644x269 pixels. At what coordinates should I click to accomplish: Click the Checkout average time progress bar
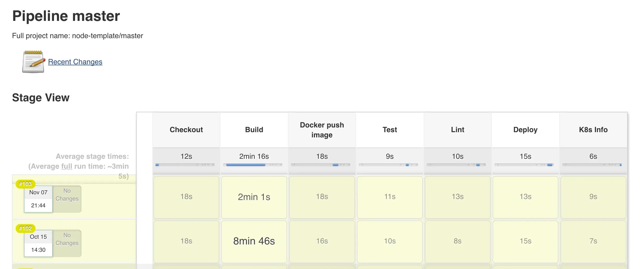pos(185,165)
